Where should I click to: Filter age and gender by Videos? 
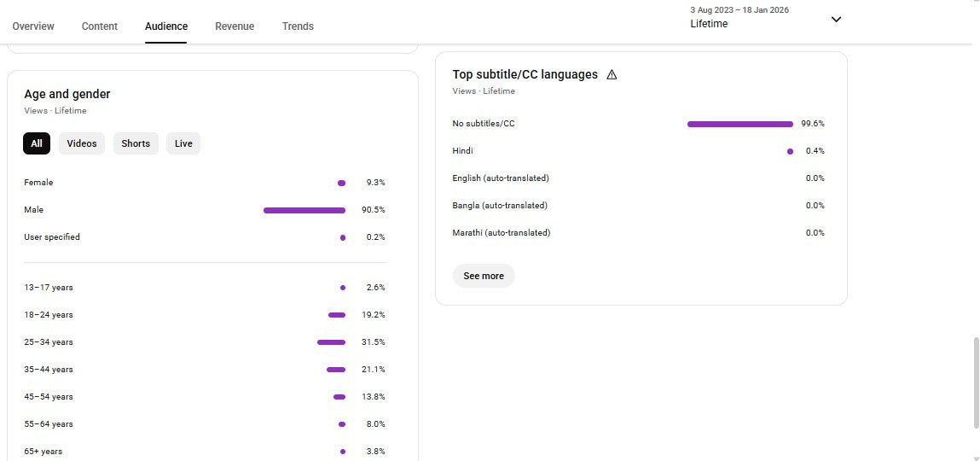coord(82,143)
